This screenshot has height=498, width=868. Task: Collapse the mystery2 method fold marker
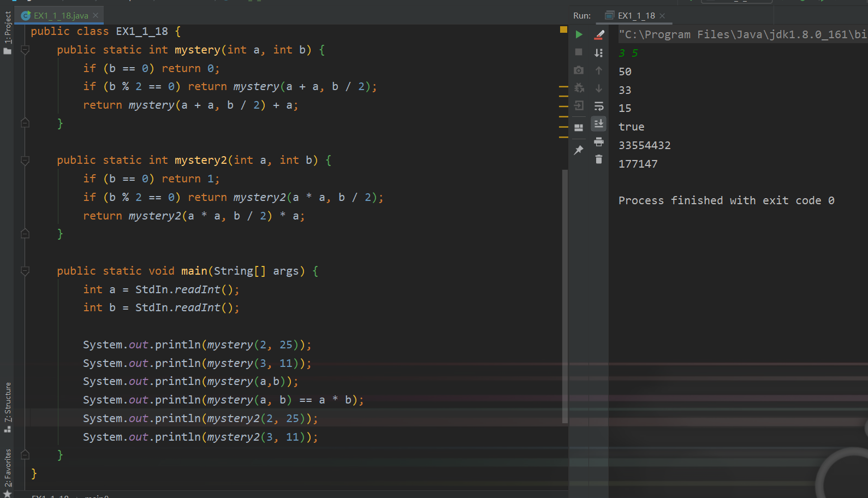(x=25, y=161)
